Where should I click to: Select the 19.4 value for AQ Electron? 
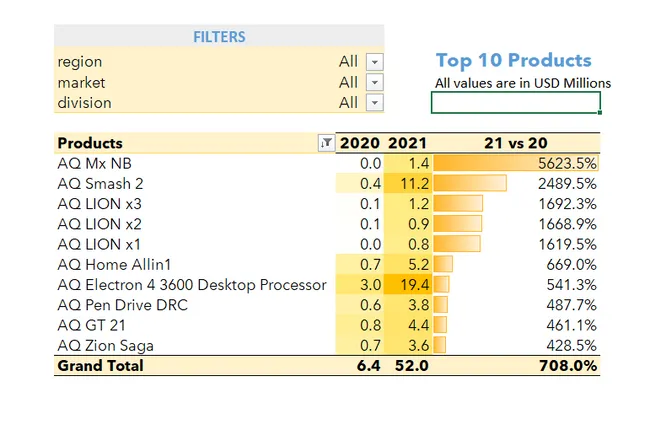coord(408,285)
